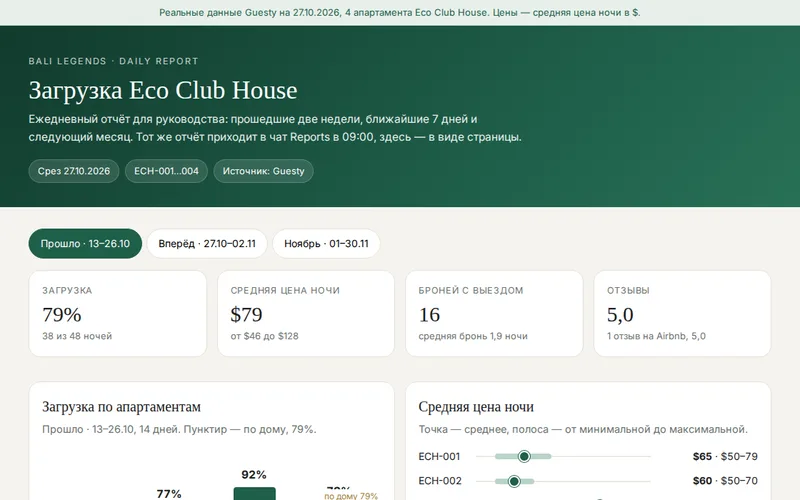Click the Загрузка по апартаментам chart title
Viewport: 800px width, 500px height.
coord(121,407)
